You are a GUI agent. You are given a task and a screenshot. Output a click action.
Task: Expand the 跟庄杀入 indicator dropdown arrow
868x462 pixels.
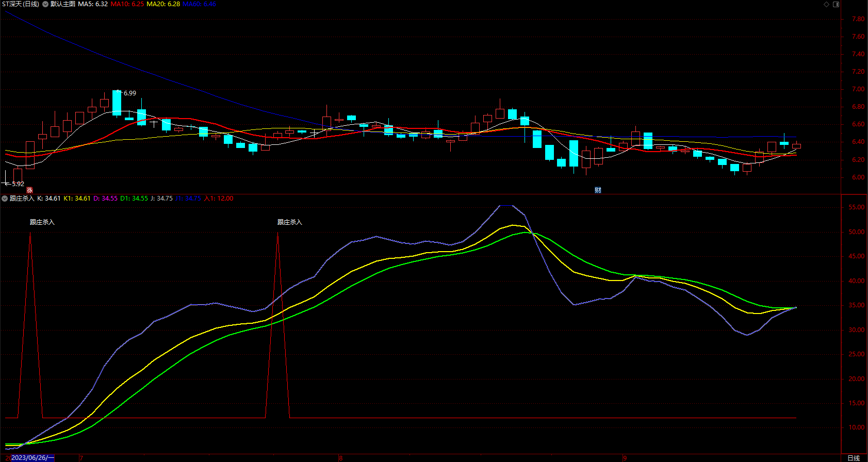point(5,199)
